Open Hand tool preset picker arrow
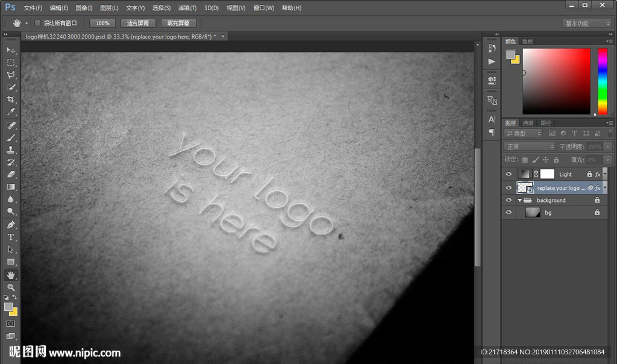This screenshot has height=364, width=617. tap(27, 24)
